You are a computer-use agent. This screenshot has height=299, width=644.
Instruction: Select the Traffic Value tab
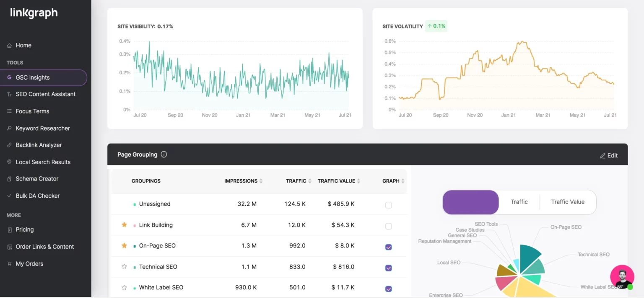567,201
